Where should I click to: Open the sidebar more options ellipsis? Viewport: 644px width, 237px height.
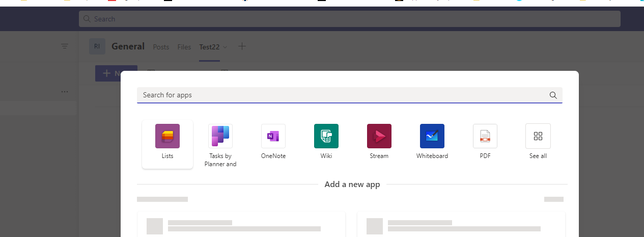(65, 92)
